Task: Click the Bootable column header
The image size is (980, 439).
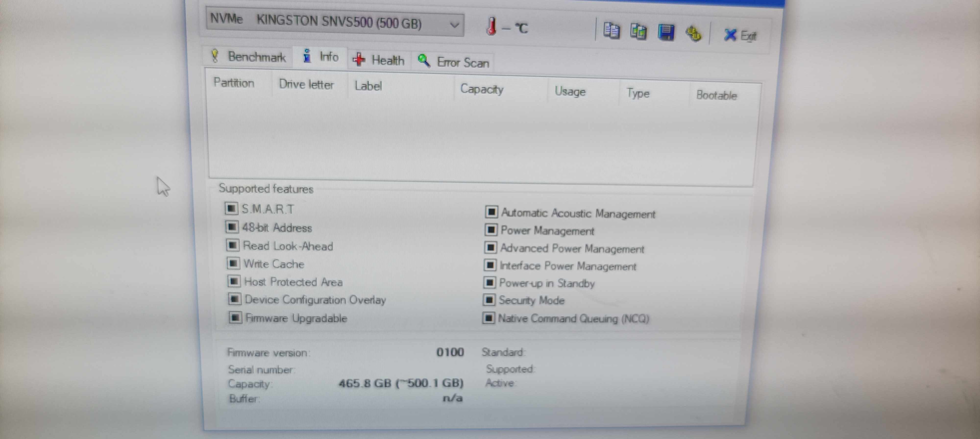Action: 716,95
